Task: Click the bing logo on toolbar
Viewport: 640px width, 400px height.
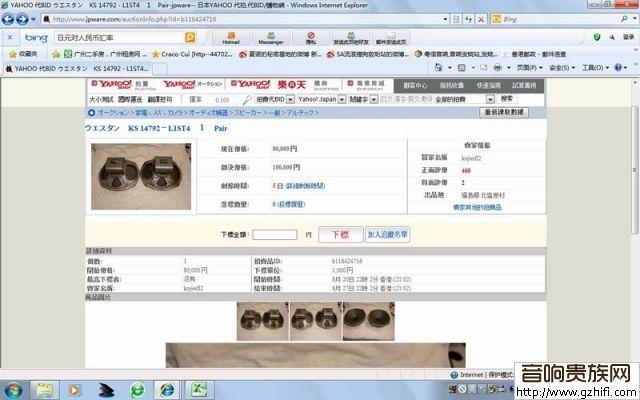Action: point(36,38)
